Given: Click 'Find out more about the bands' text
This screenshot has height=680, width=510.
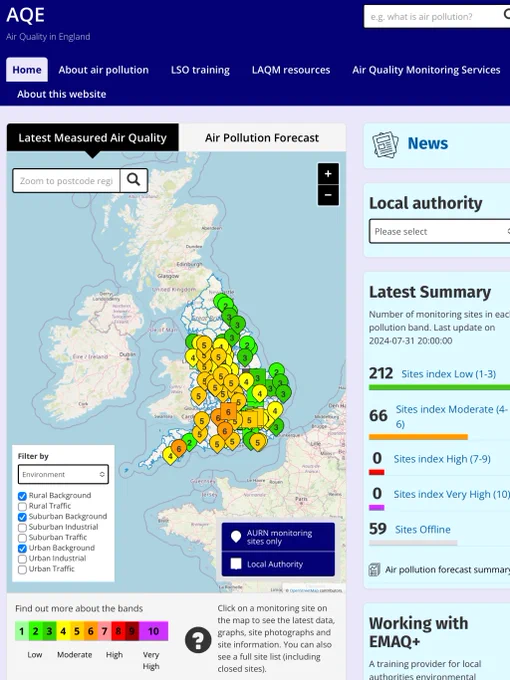Looking at the screenshot, I should [79, 608].
